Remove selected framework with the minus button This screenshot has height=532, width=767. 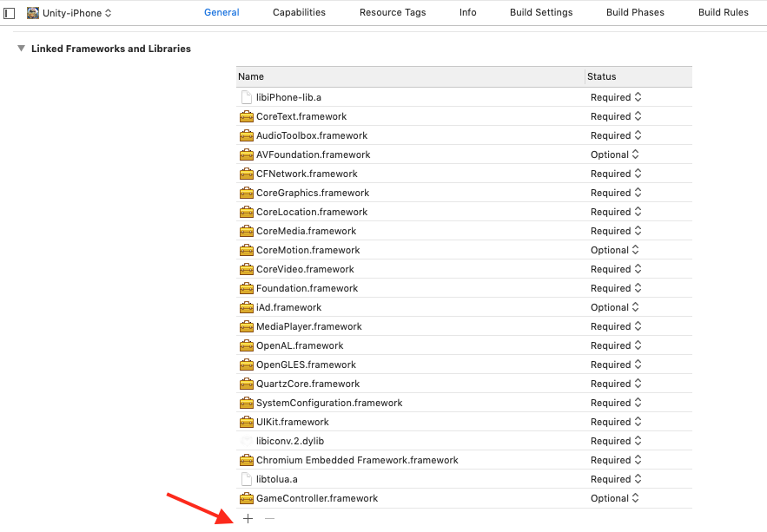269,518
